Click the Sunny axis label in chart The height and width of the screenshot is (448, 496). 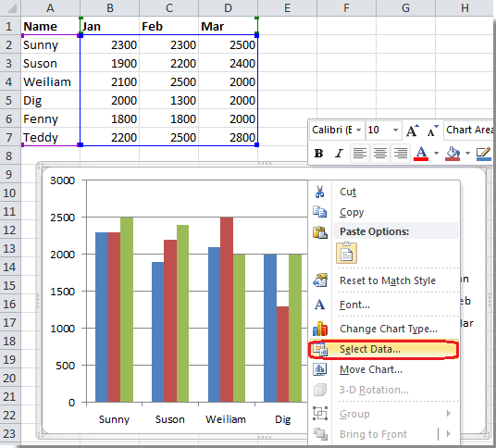[114, 419]
